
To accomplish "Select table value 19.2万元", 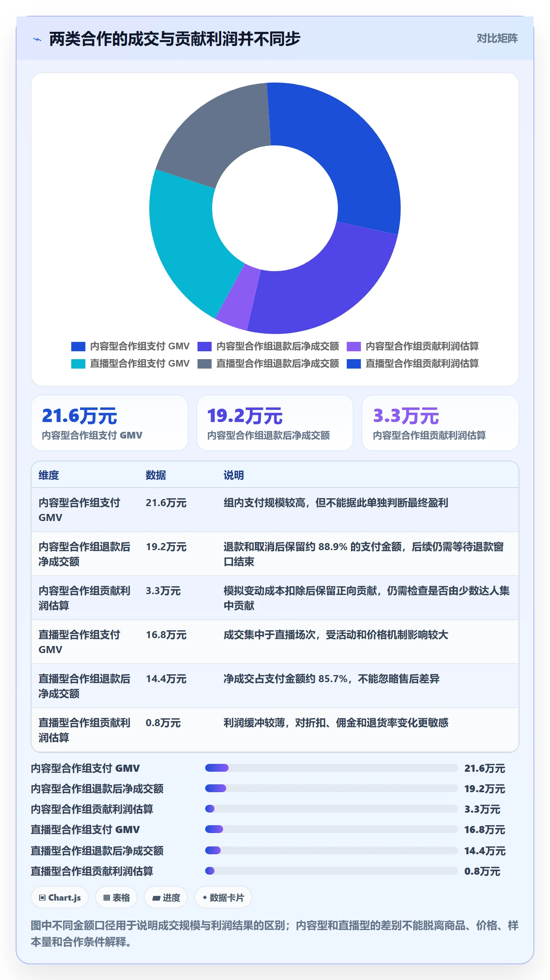I will (x=166, y=547).
